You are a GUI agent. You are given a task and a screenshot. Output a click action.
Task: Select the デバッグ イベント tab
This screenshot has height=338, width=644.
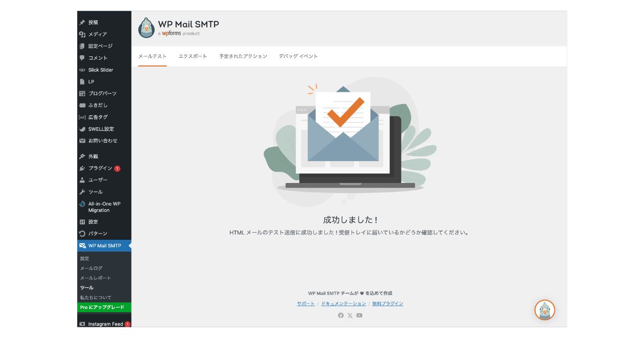(298, 56)
